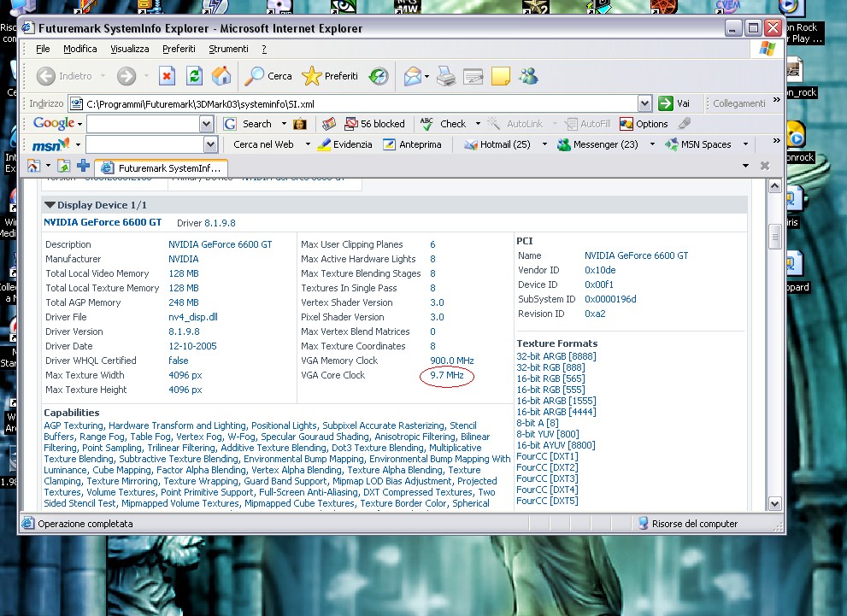This screenshot has width=847, height=616.
Task: Open the address bar dropdown arrow
Action: [644, 103]
